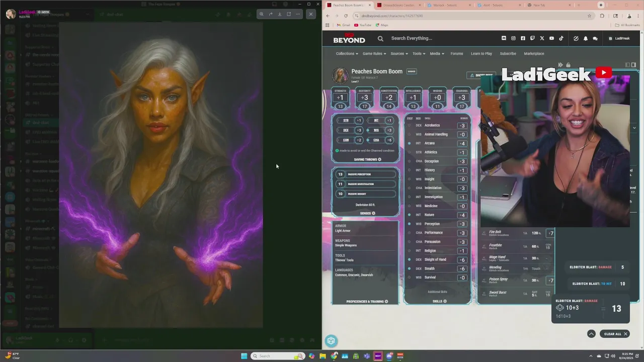Screen dimensions: 644x362
Task: Click Peaches Boom Boom character avatar
Action: (x=340, y=75)
